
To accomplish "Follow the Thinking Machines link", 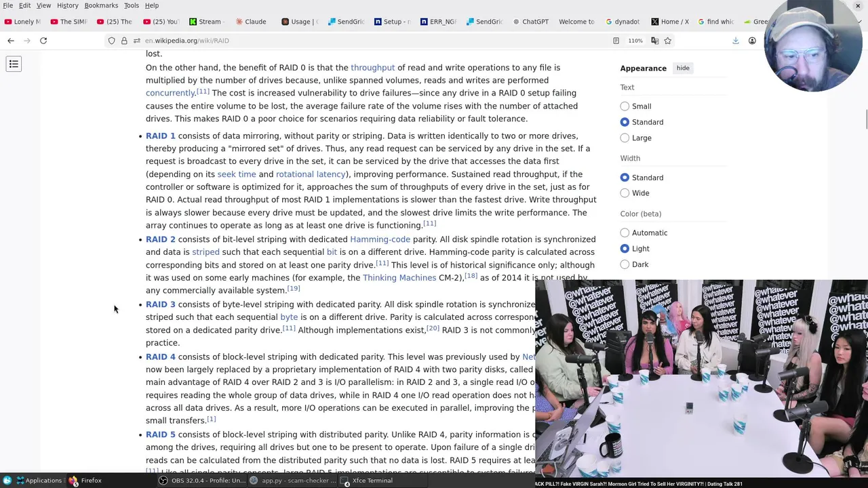I will 399,278.
